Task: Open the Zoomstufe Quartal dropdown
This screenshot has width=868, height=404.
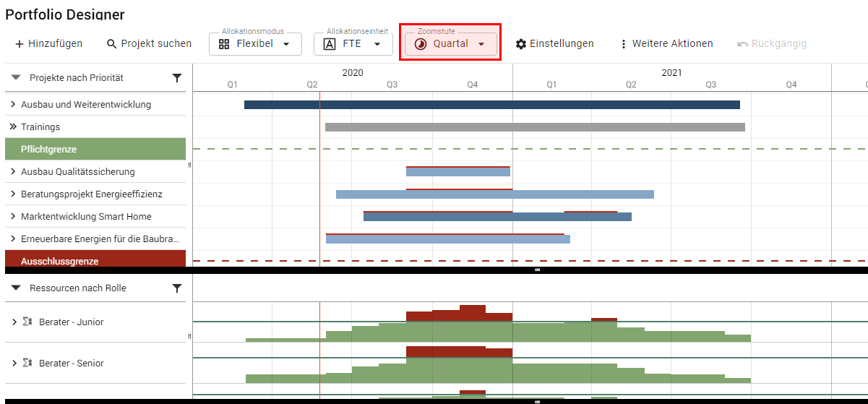Action: 450,44
